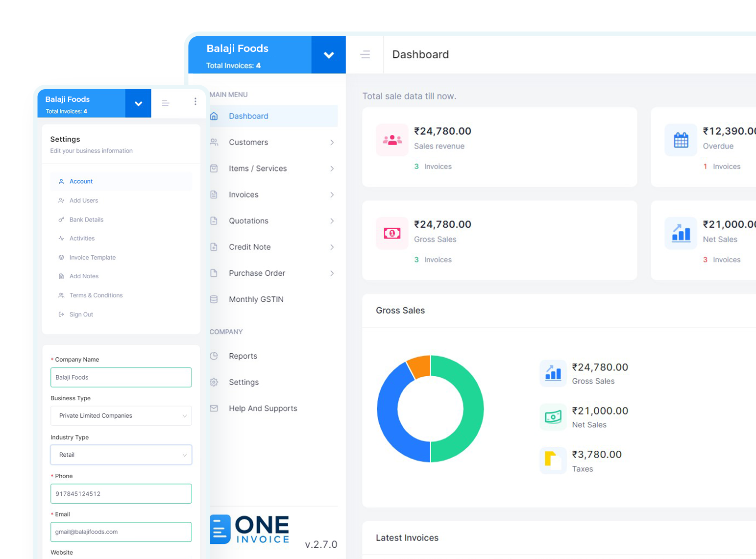The image size is (756, 559).
Task: Click the Net Sales bar chart icon card
Action: pyautogui.click(x=681, y=233)
